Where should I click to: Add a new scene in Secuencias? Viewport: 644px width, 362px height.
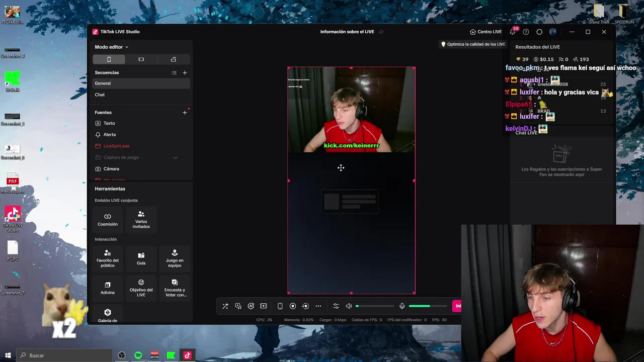185,72
